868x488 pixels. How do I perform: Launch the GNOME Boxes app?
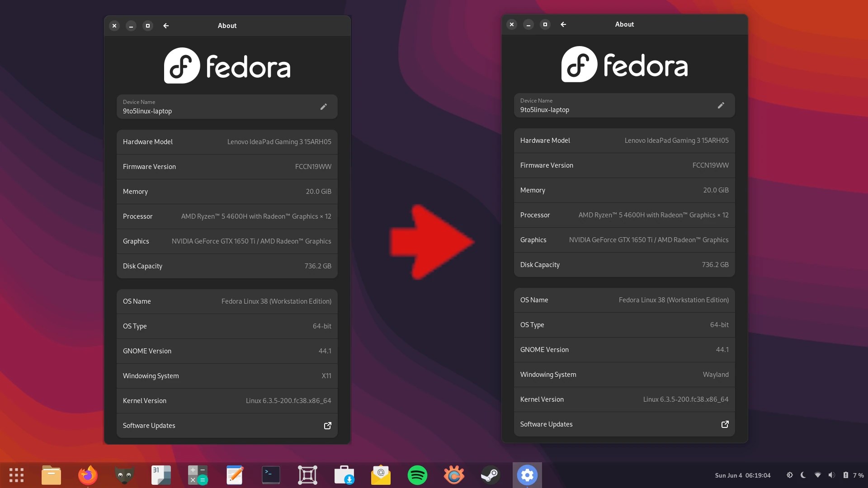[x=307, y=475]
